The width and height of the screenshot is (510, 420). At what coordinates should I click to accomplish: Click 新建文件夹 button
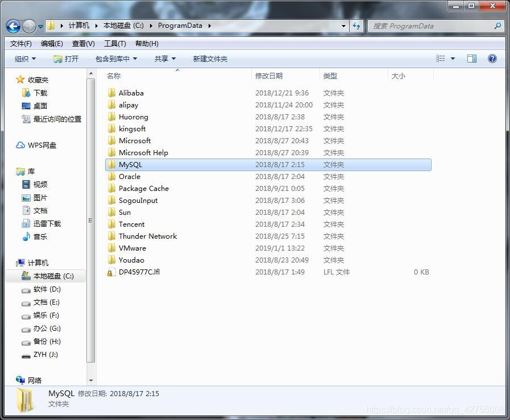click(210, 59)
